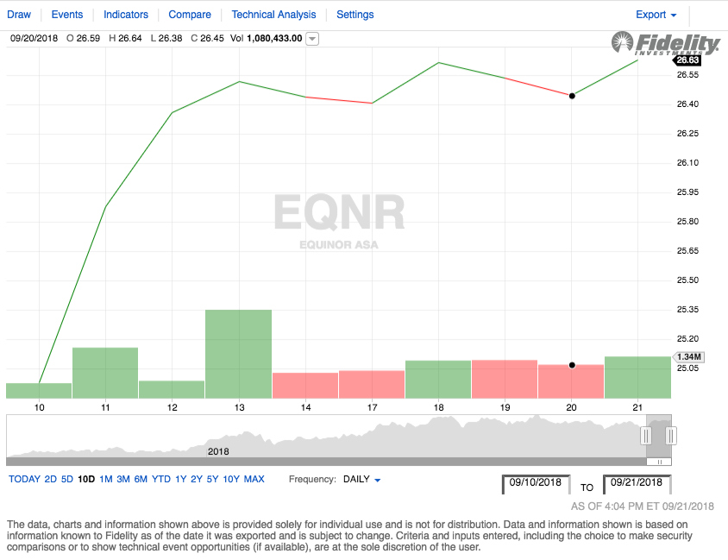Open the Technical Analysis menu
This screenshot has width=728, height=560.
[x=273, y=15]
